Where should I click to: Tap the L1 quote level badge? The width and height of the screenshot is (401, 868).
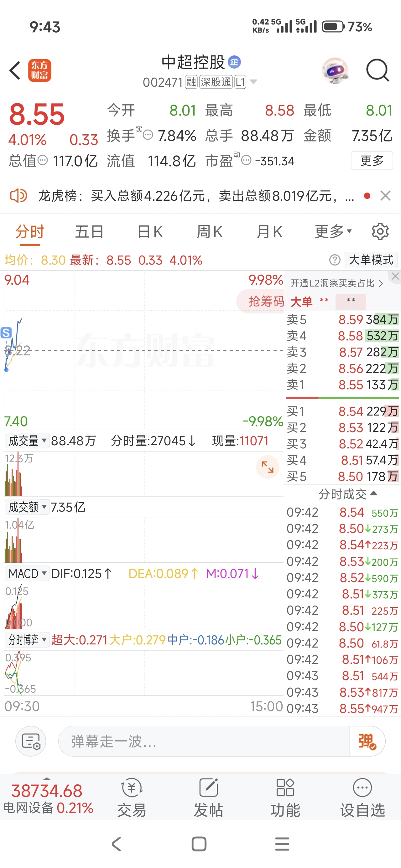240,82
